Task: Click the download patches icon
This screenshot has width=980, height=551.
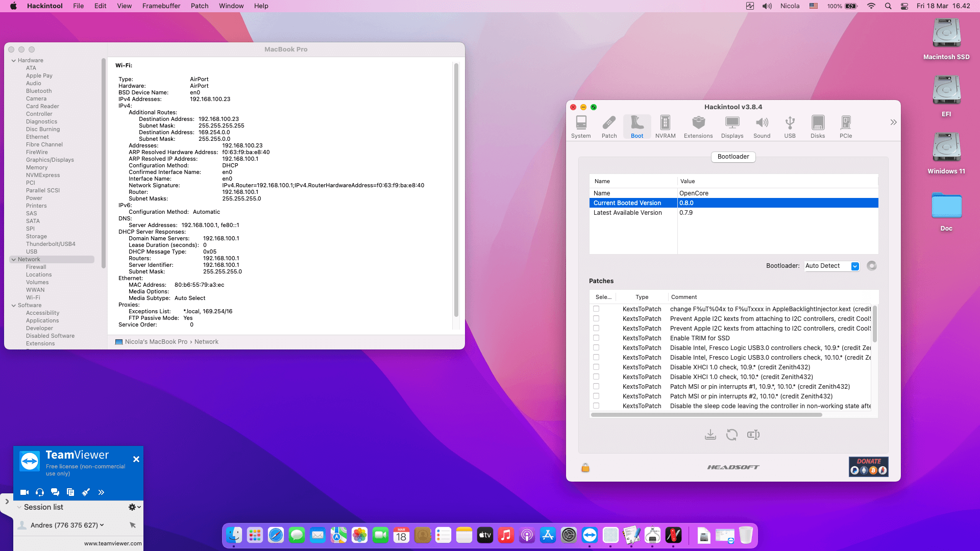Action: click(710, 435)
